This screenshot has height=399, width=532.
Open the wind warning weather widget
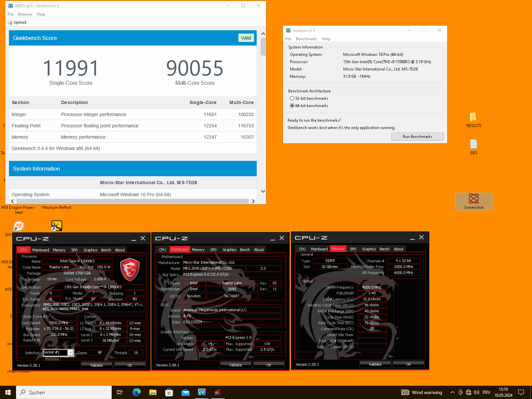click(x=422, y=392)
